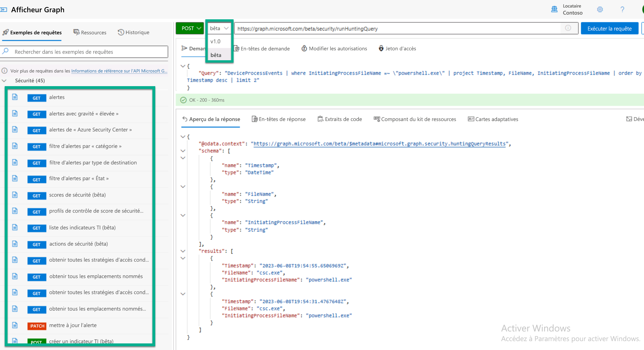Click the Ressources tab icon
Image resolution: width=644 pixels, height=350 pixels.
[x=76, y=32]
